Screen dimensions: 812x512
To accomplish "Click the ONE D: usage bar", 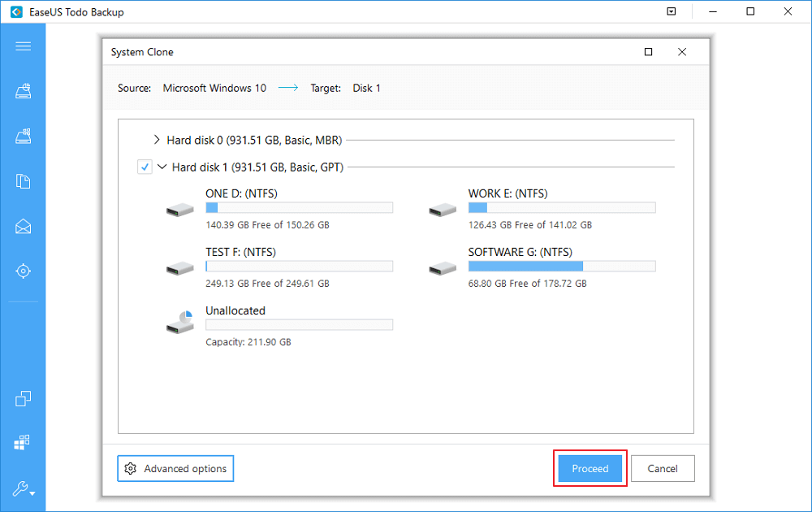I will click(x=300, y=208).
